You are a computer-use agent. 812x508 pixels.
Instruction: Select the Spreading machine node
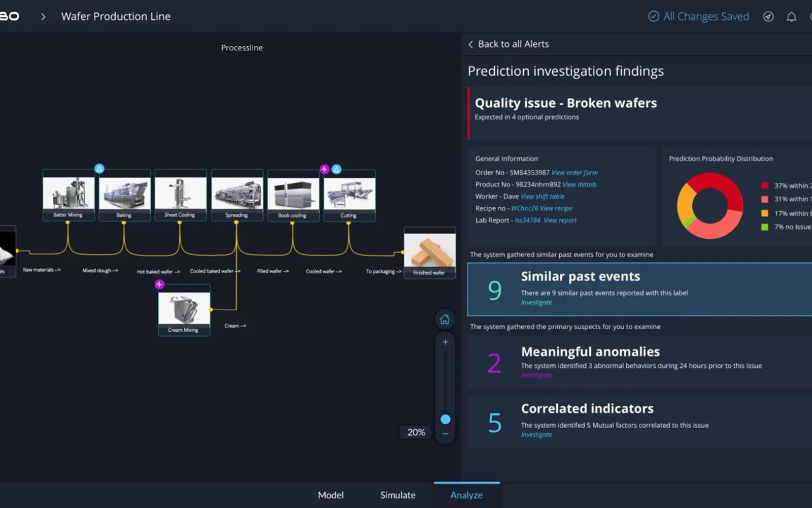pyautogui.click(x=237, y=195)
